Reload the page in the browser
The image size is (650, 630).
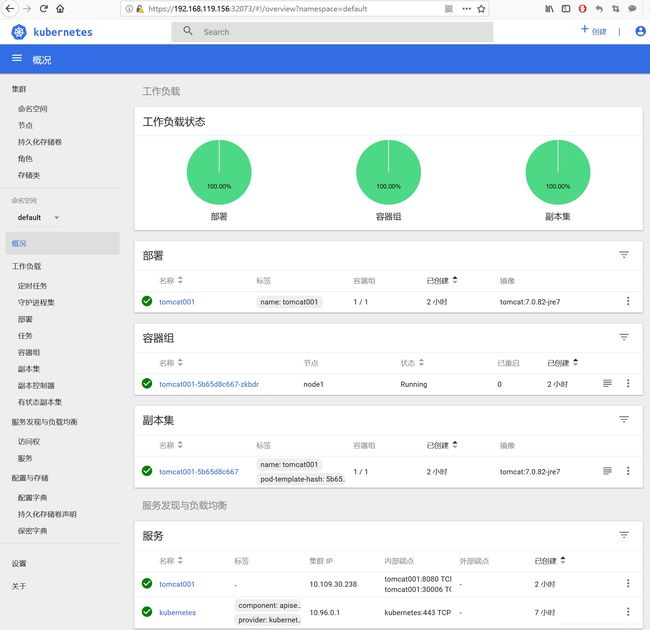44,9
